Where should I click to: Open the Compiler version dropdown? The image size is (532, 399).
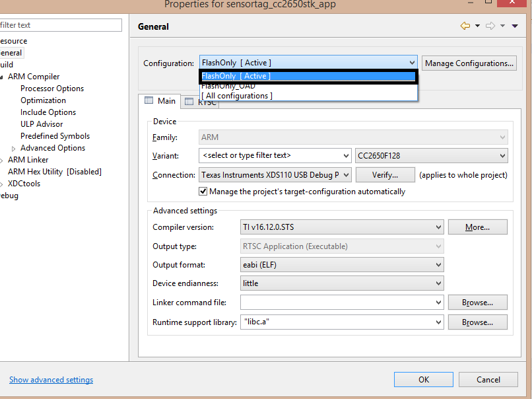(438, 227)
